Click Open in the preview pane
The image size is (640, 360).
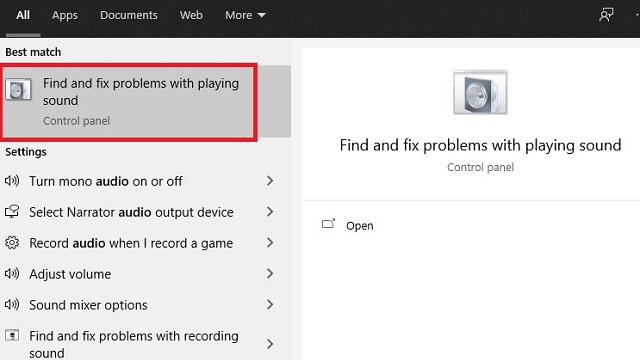point(360,226)
